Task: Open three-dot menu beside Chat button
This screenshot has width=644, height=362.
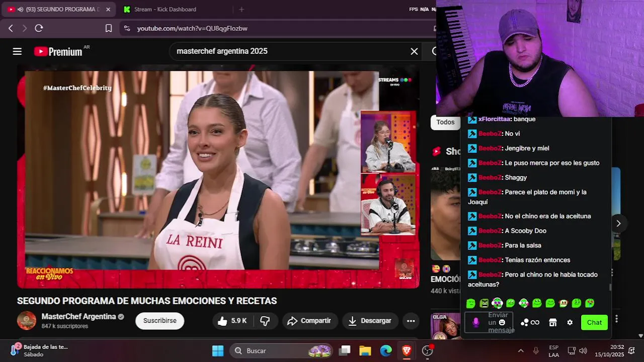Action: (x=616, y=319)
